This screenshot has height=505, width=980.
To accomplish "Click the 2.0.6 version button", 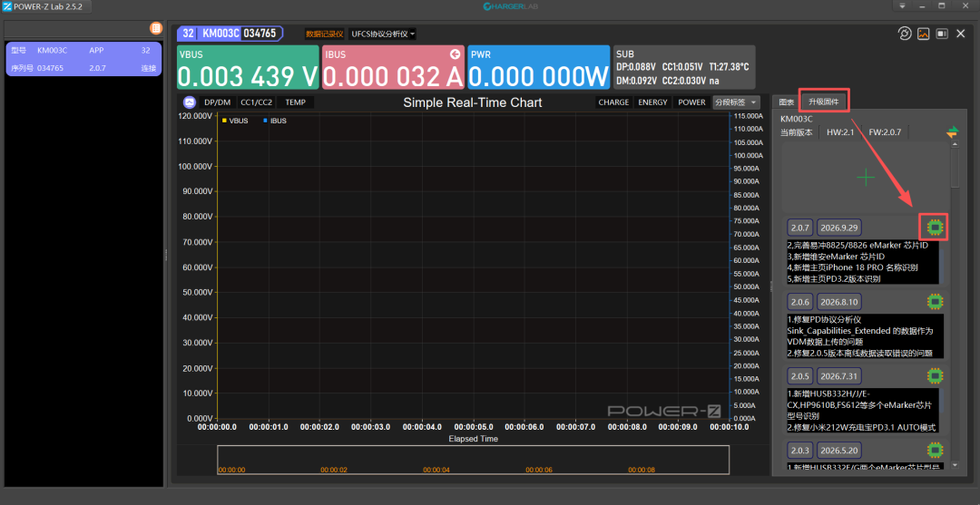I will [x=800, y=302].
